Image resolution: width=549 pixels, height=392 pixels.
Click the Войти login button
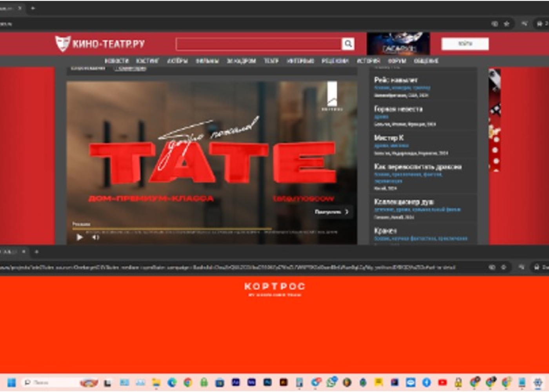point(465,44)
